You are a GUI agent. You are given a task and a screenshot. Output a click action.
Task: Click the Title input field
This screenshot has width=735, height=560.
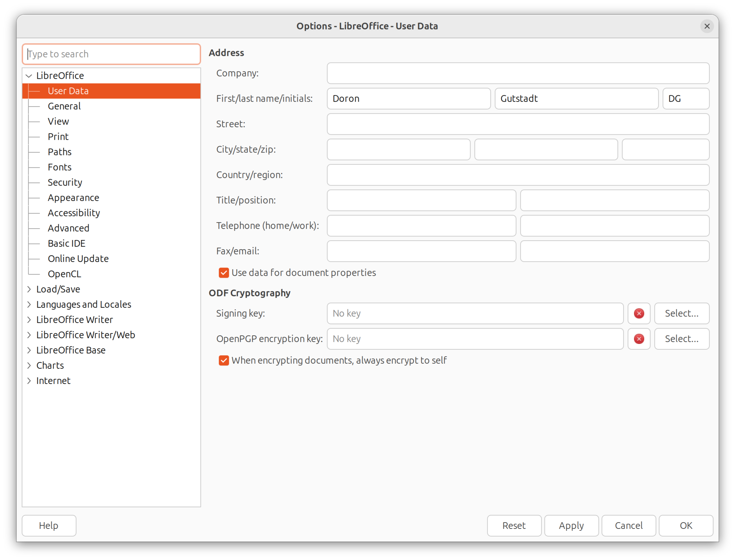pos(421,200)
